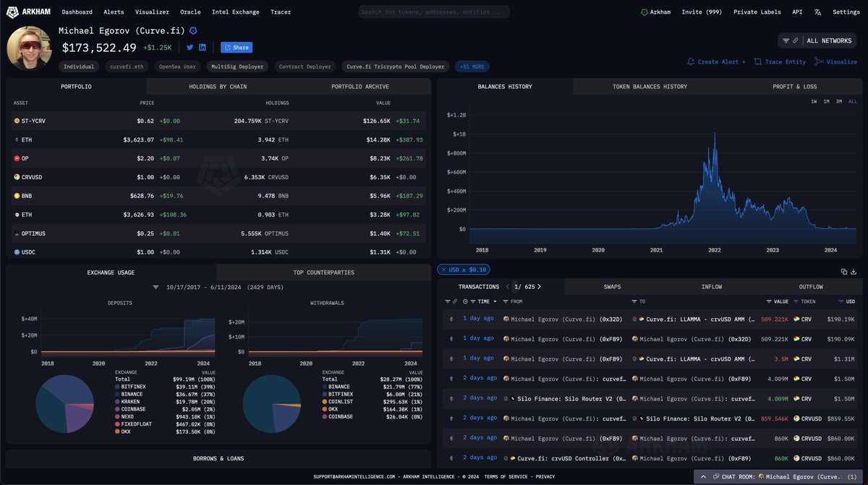This screenshot has width=868, height=485.
Task: Switch to the Profit & Loss tab
Action: [x=795, y=87]
